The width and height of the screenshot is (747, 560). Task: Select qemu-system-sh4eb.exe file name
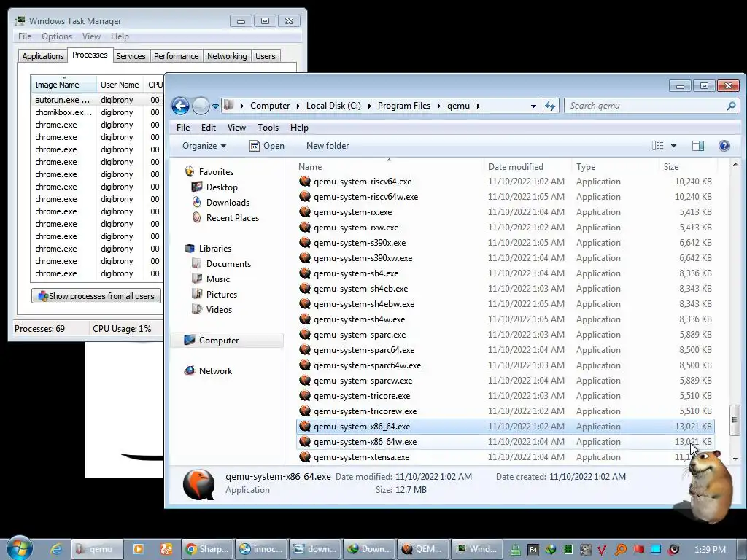(x=360, y=289)
